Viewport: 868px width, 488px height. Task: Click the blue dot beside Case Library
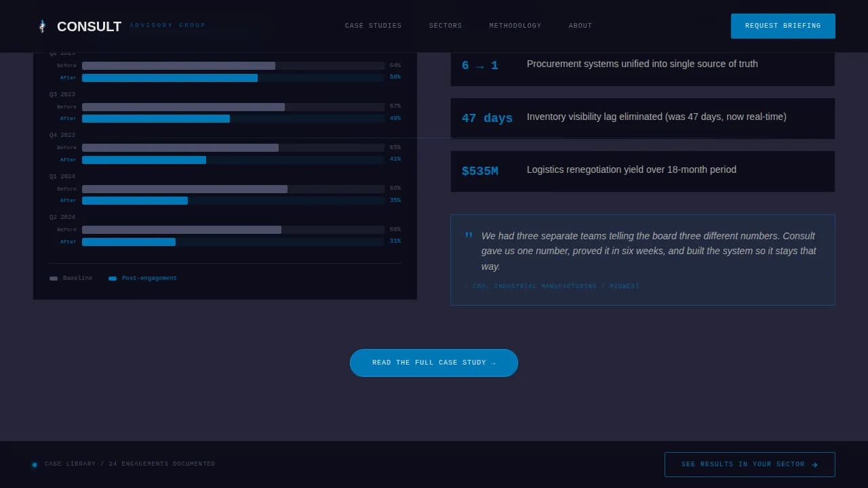point(34,464)
